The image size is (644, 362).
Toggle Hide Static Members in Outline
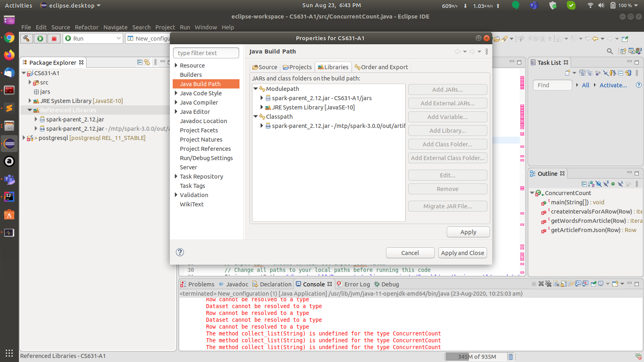tap(606, 184)
